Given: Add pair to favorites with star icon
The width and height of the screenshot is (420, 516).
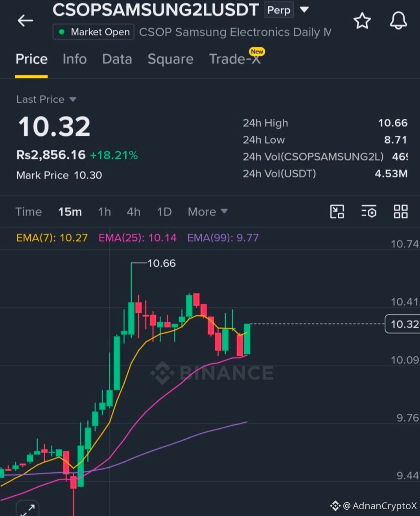Looking at the screenshot, I should point(362,20).
